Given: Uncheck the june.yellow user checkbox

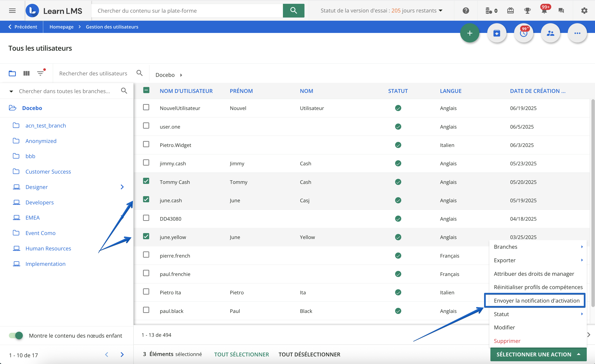Looking at the screenshot, I should pyautogui.click(x=146, y=236).
